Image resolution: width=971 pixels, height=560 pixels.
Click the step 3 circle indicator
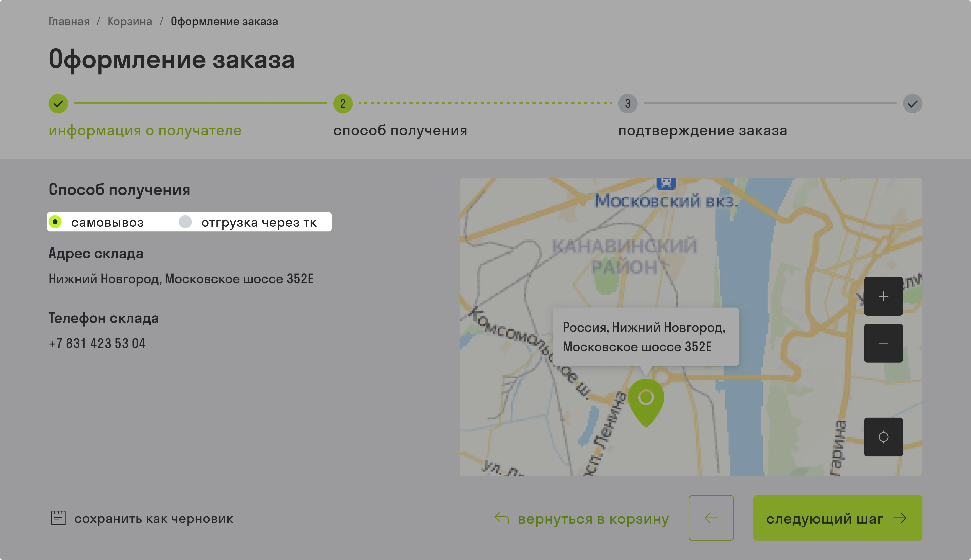point(628,103)
